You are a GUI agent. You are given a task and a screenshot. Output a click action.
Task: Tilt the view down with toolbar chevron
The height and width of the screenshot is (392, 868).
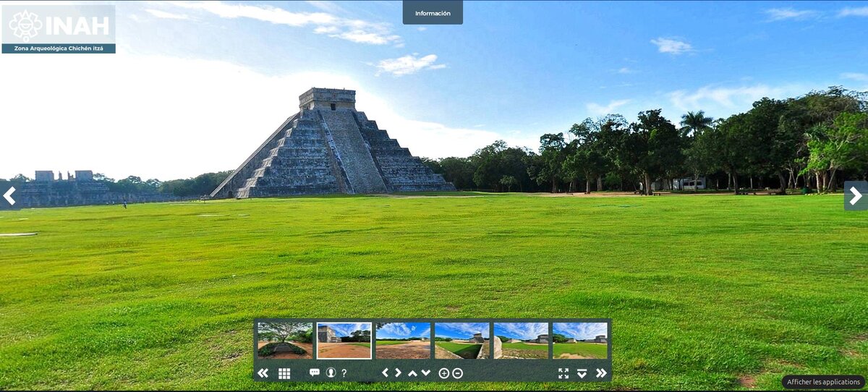click(x=426, y=373)
